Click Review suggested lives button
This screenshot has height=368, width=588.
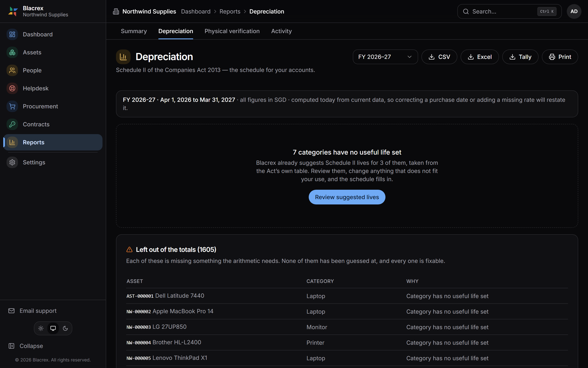(347, 197)
